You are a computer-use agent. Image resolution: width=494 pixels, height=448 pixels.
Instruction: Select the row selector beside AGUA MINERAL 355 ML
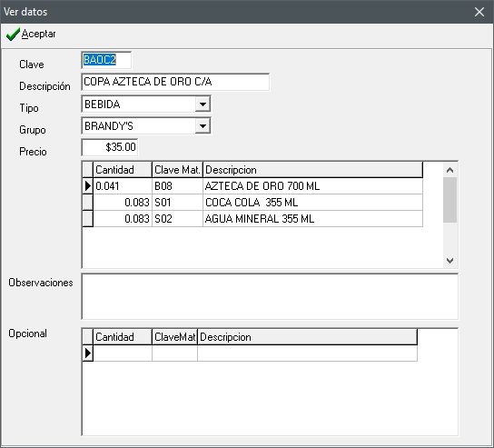tap(87, 219)
